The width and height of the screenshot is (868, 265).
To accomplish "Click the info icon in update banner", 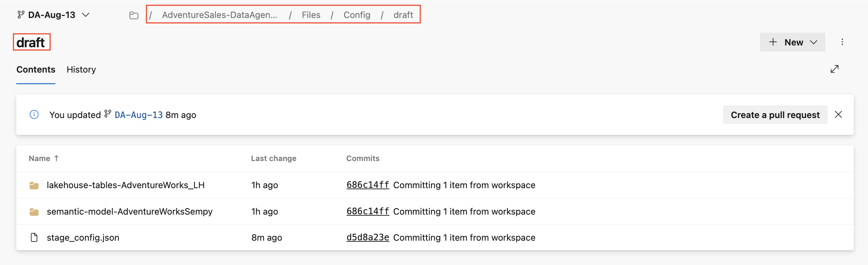I will [34, 115].
